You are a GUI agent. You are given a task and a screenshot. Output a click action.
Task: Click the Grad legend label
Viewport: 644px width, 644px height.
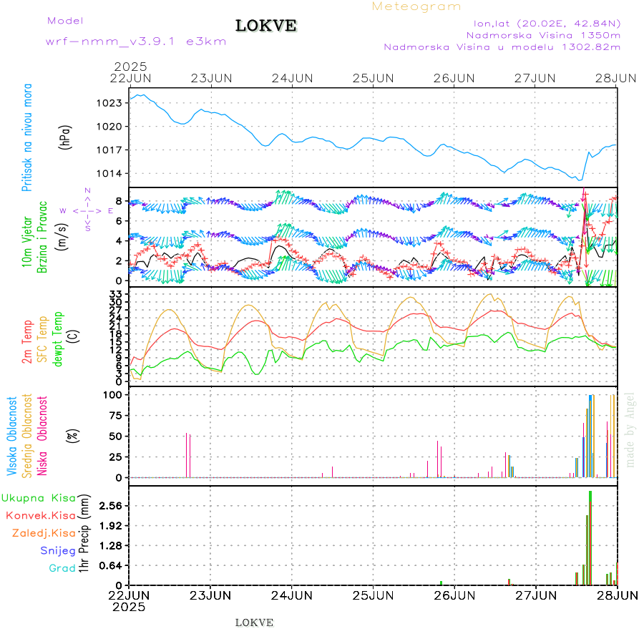[x=62, y=568]
